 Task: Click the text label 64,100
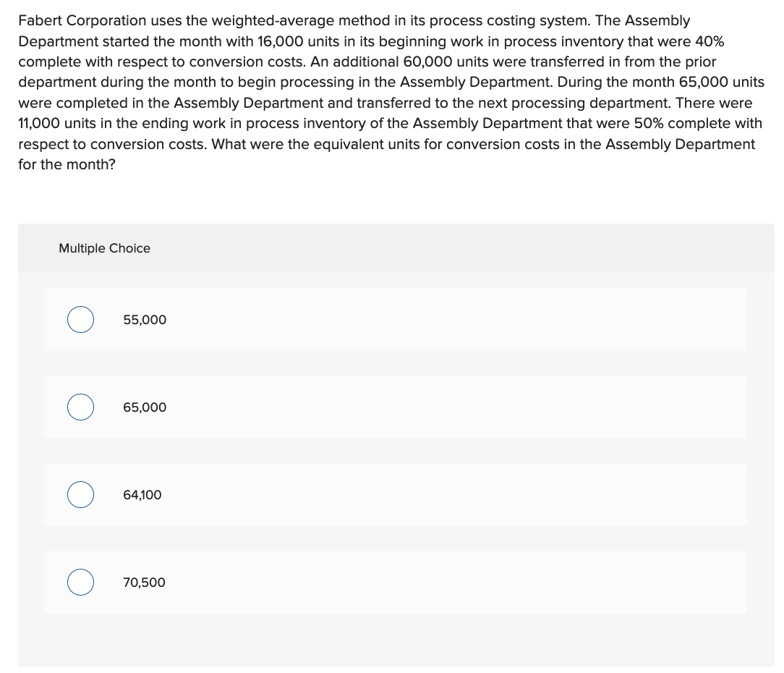[142, 494]
